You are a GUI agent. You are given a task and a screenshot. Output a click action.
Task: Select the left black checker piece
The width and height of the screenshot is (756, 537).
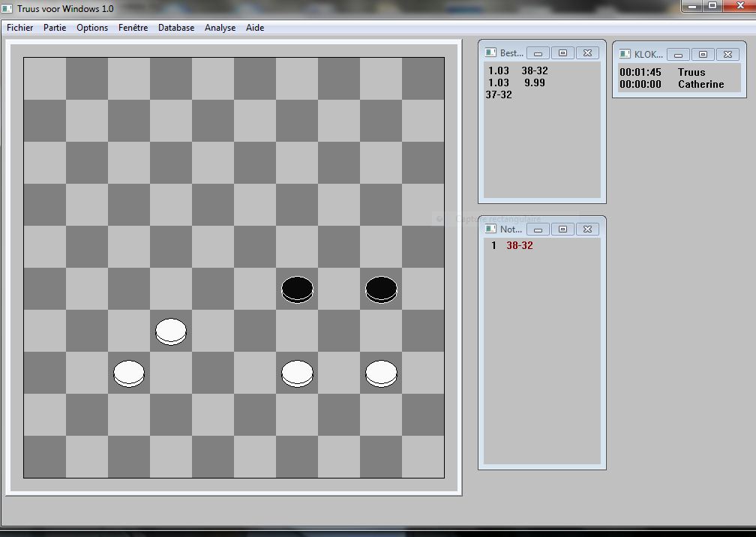pos(297,289)
